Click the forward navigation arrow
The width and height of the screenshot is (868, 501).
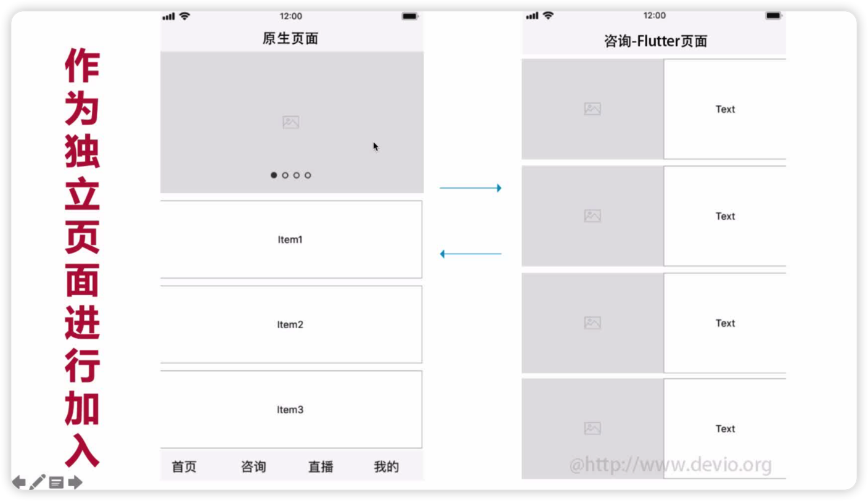point(75,481)
